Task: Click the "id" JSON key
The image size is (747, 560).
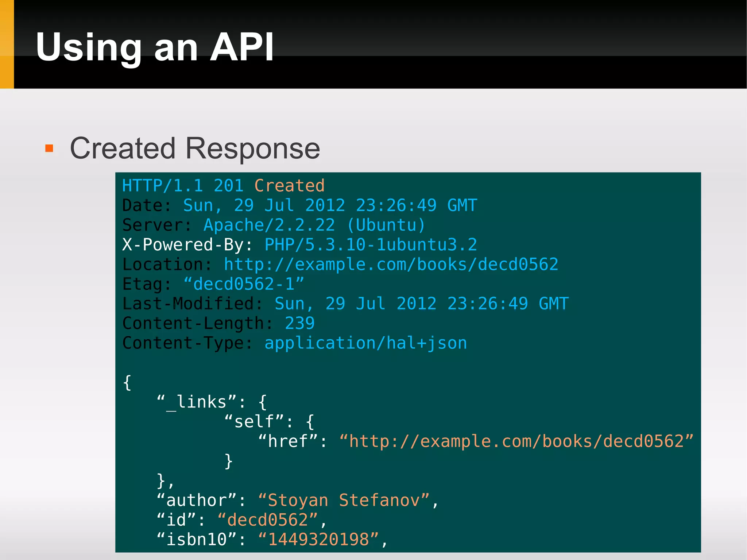Action: [x=176, y=520]
